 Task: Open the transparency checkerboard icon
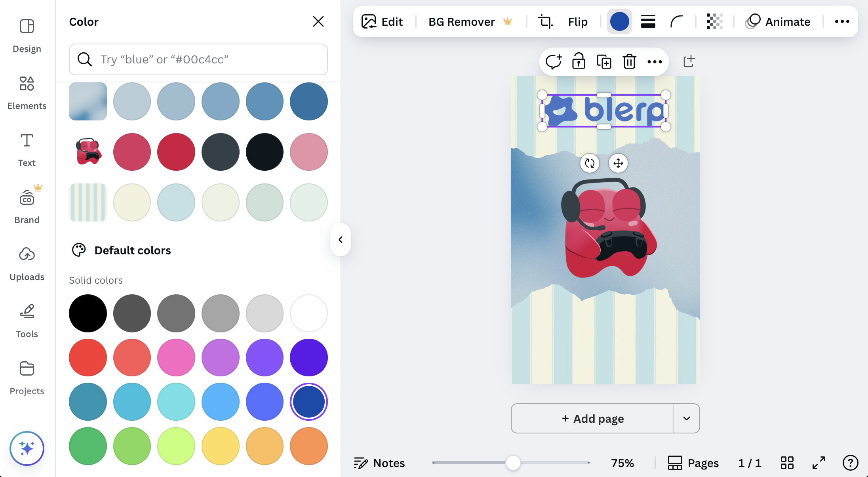coord(714,21)
